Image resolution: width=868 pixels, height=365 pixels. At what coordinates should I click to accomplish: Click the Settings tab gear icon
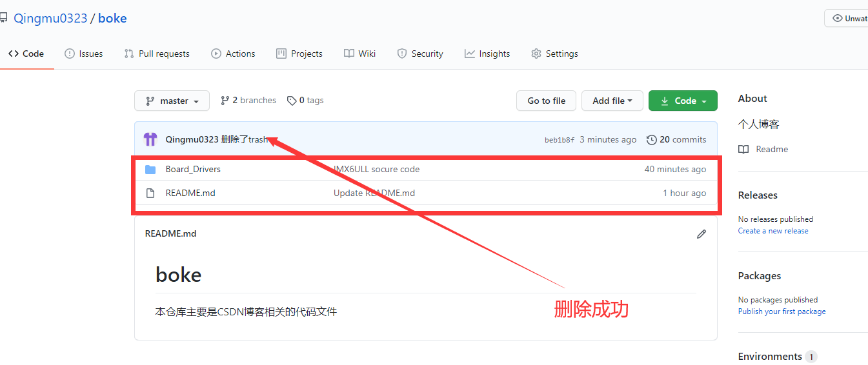coord(536,54)
